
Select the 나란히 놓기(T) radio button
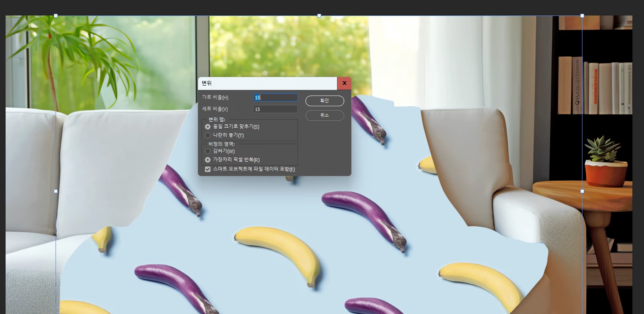[x=208, y=135]
